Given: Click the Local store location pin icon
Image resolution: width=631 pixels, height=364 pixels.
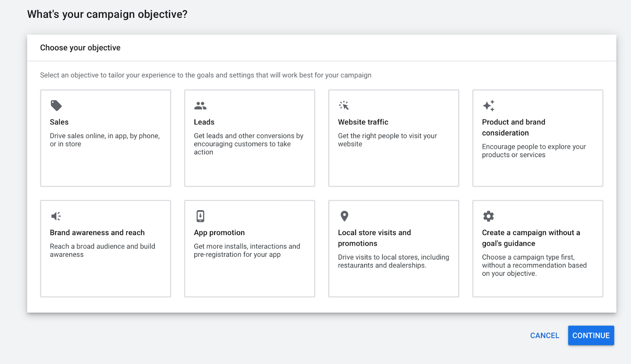Looking at the screenshot, I should [x=344, y=216].
